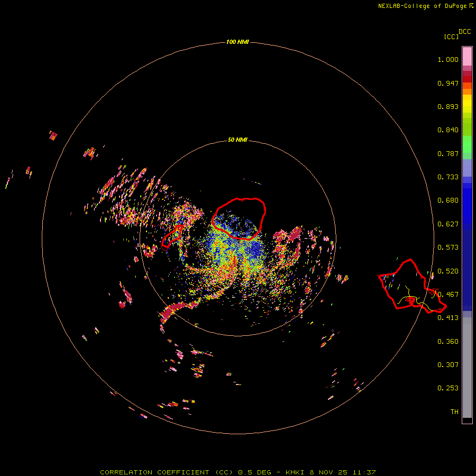Screen dimensions: 476x476
Task: Click the Correlation Coefficient caption at bottom
Action: point(238,472)
